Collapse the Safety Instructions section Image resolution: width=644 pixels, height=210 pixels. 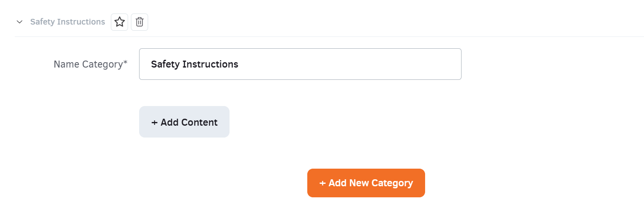pos(19,22)
